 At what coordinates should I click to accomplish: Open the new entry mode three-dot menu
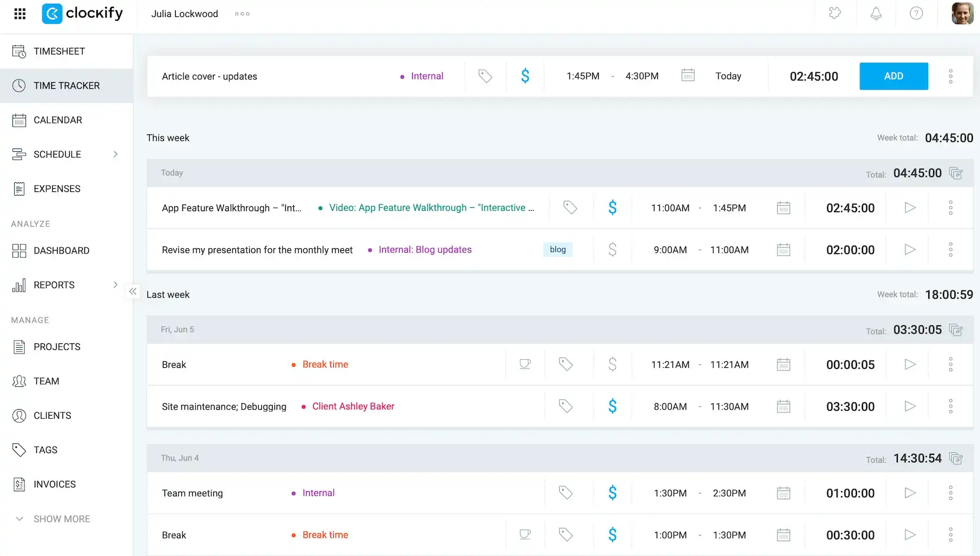click(951, 76)
